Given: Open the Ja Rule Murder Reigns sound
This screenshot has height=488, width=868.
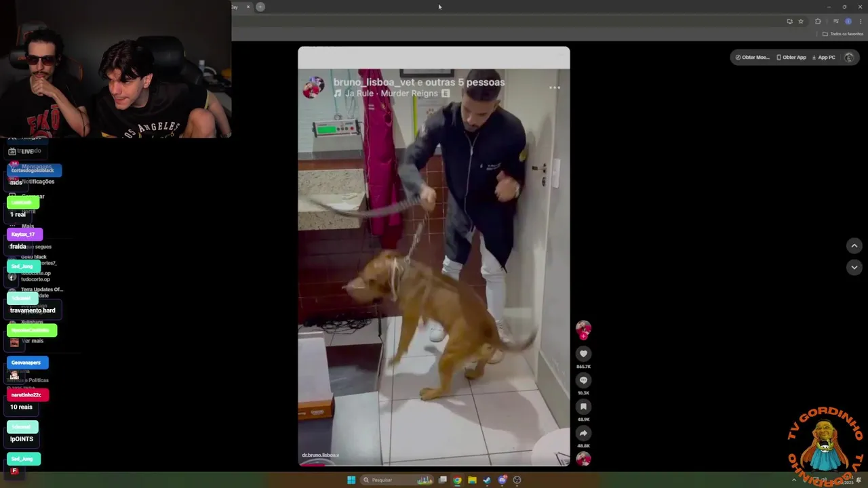Looking at the screenshot, I should [391, 94].
